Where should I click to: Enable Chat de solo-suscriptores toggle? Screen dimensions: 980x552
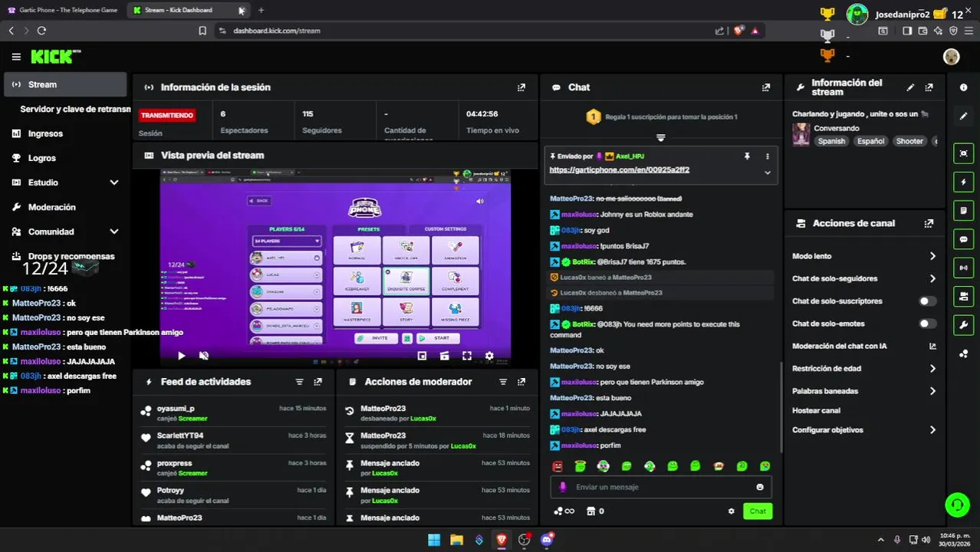[x=928, y=301]
